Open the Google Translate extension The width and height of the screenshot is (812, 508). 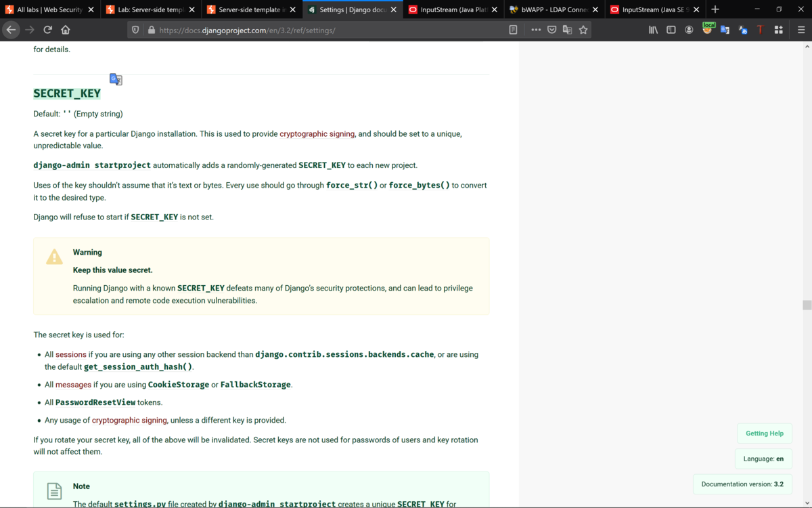click(x=725, y=30)
